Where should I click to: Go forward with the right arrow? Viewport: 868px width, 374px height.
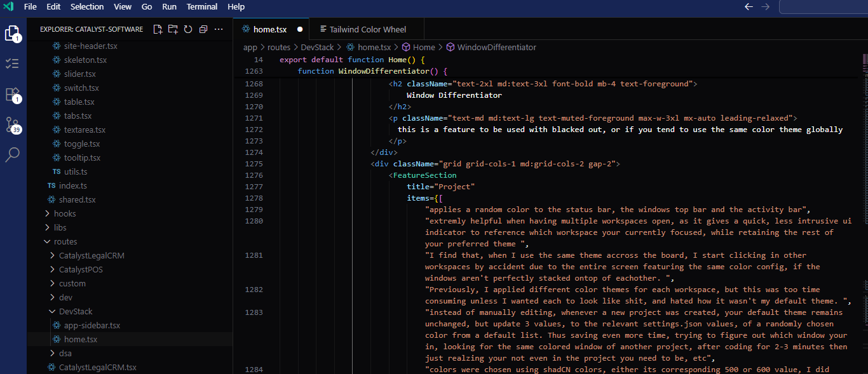765,6
